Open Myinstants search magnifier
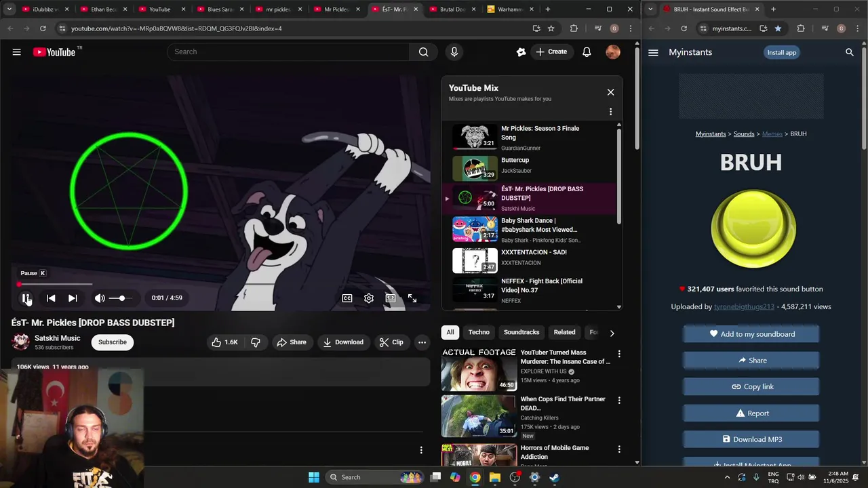The image size is (868, 488). coord(850,52)
